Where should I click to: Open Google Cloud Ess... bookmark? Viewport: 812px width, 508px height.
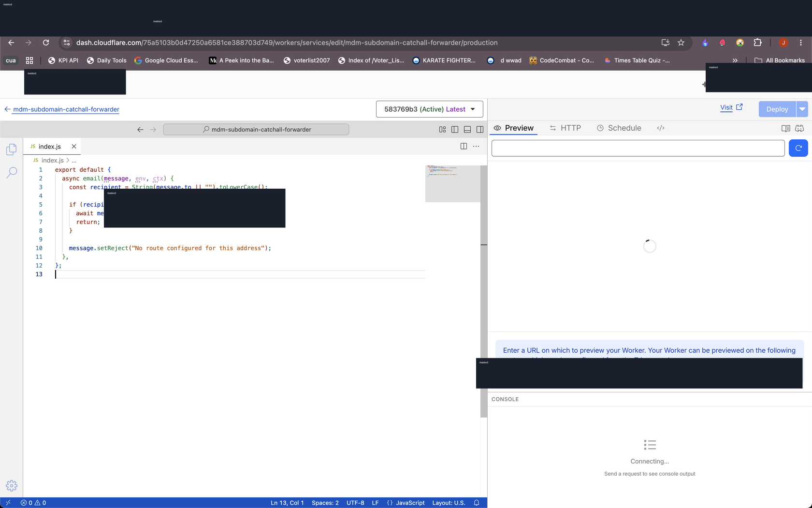pyautogui.click(x=166, y=60)
